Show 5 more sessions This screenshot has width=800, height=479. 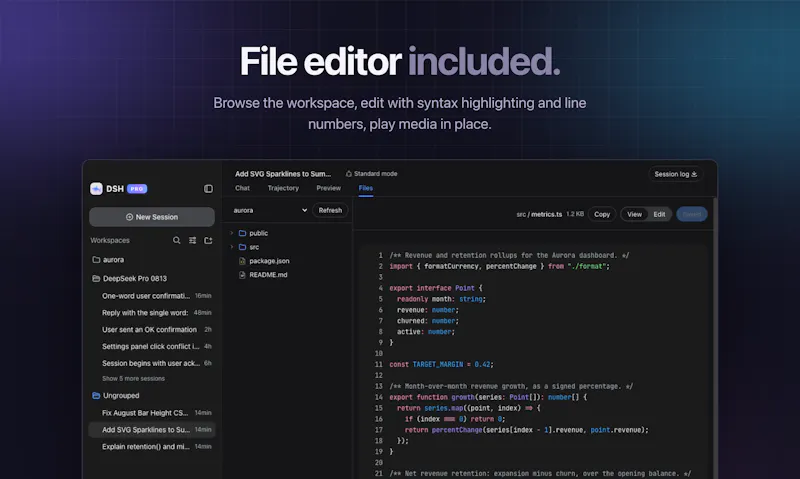pyautogui.click(x=133, y=379)
